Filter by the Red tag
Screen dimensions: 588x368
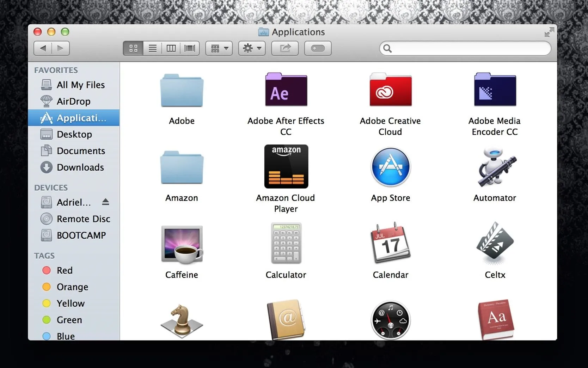click(x=74, y=270)
